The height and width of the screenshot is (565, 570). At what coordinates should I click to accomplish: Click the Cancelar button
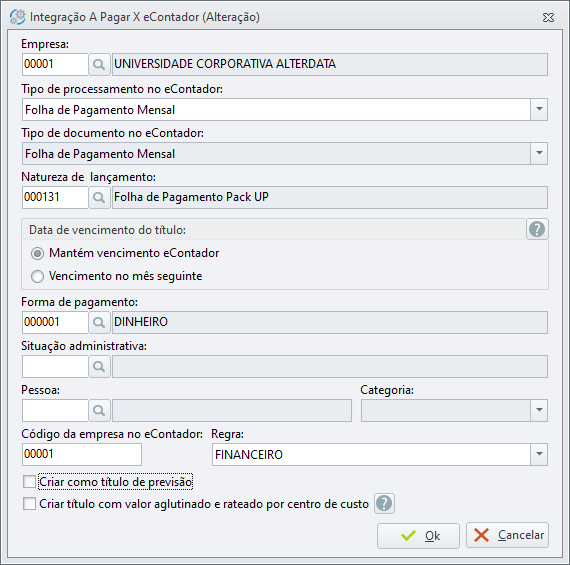click(507, 535)
